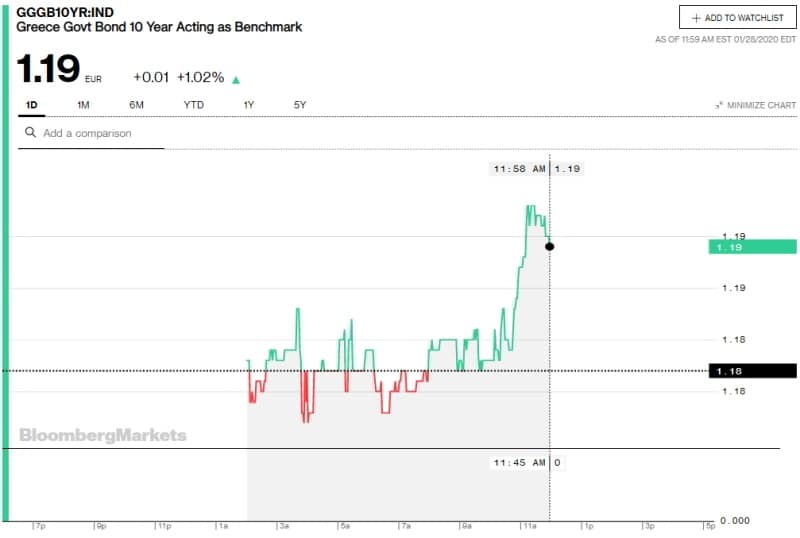
Task: Click the black dot marker on the price line
Action: [x=549, y=247]
